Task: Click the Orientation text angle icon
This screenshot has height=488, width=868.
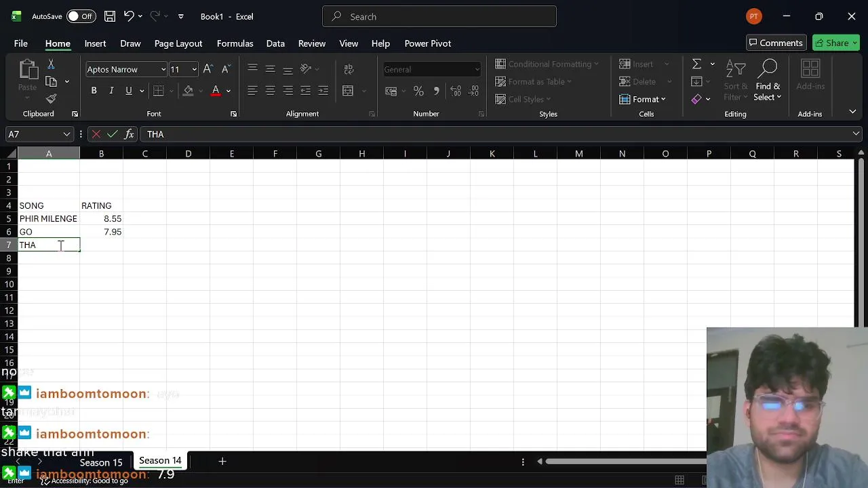Action: coord(306,69)
